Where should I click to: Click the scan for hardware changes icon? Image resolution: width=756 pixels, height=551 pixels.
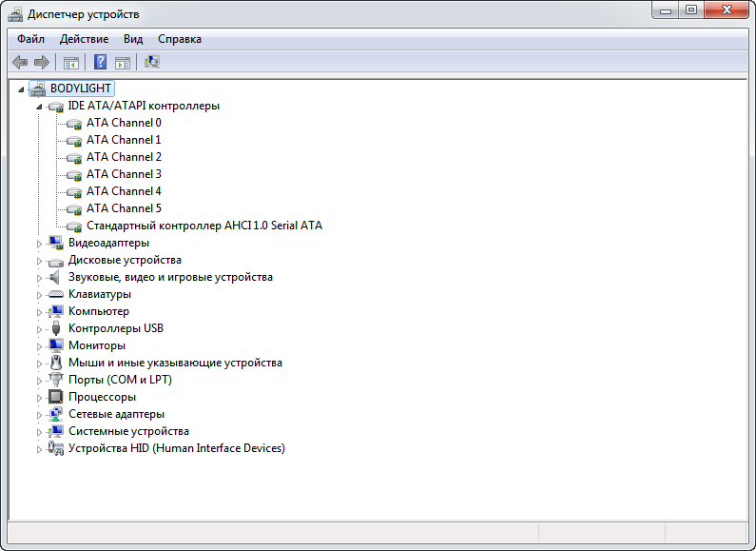tap(152, 62)
